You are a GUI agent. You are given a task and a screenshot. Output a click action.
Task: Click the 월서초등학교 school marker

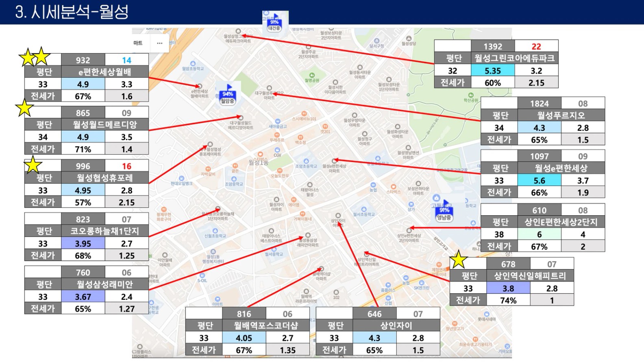click(363, 210)
